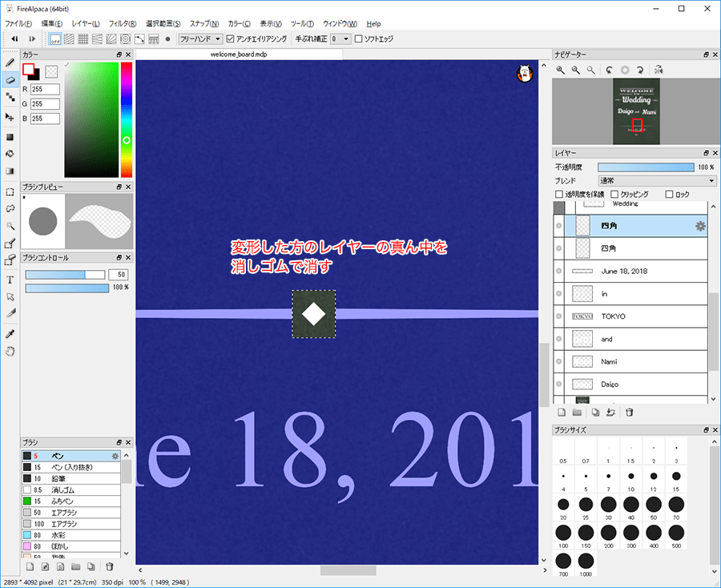Hide the TOKYO layer visibility dot

558,316
